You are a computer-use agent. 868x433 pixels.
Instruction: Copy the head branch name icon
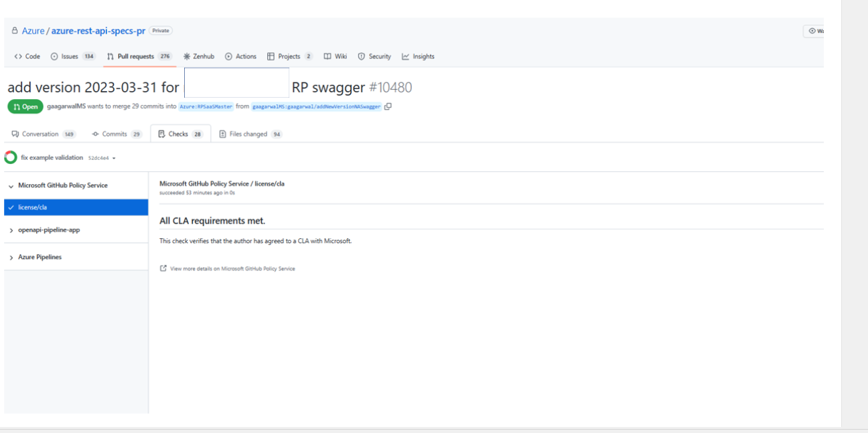(388, 106)
